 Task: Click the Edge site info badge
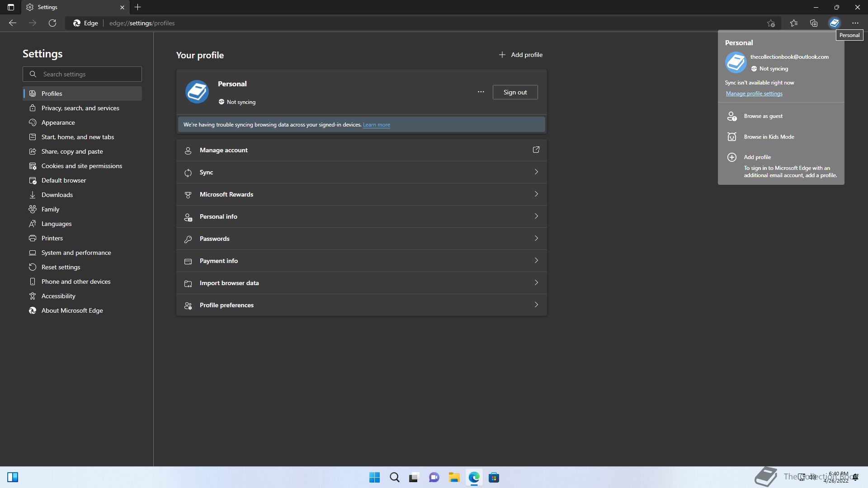tap(86, 23)
